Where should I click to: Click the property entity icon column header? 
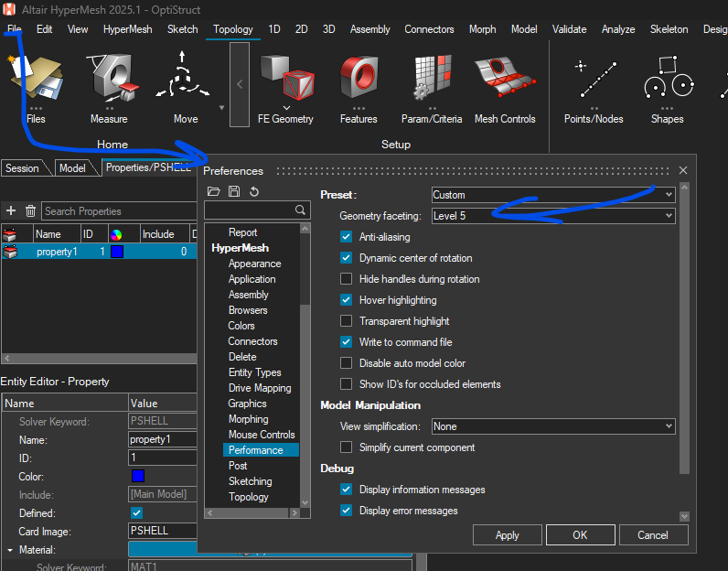coord(10,234)
